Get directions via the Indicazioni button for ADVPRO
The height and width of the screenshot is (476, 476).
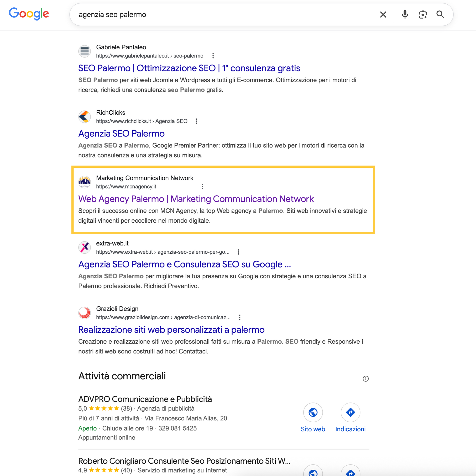tap(351, 412)
